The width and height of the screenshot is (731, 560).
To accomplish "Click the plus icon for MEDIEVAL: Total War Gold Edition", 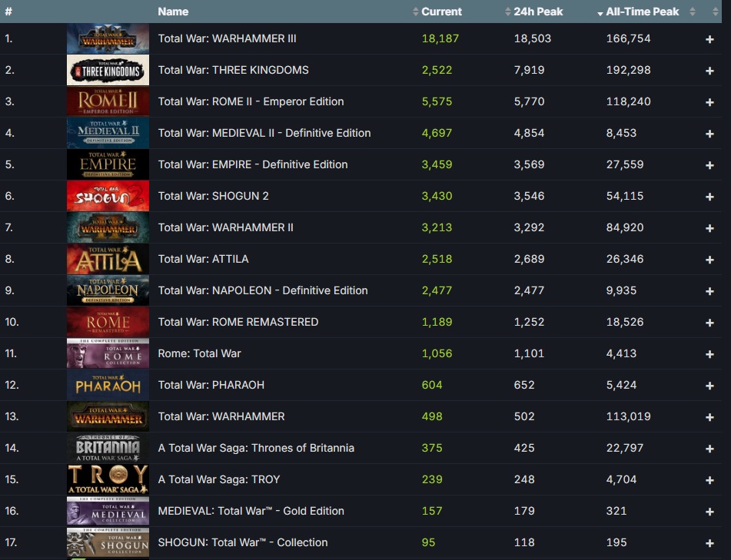I will pos(709,512).
